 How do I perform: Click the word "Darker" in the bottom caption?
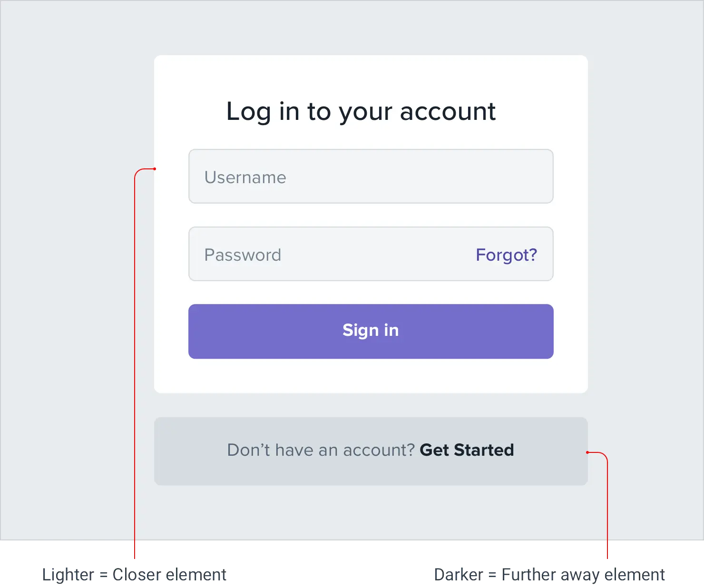pyautogui.click(x=458, y=575)
